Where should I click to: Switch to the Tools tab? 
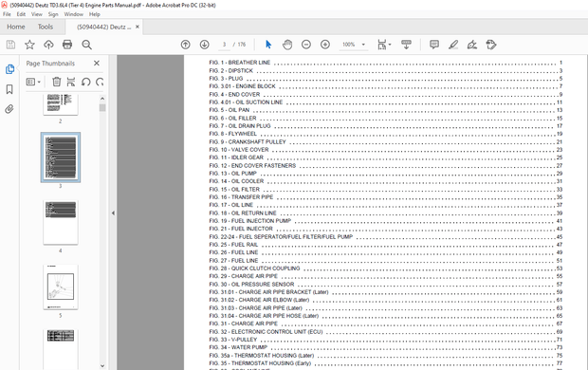pos(46,27)
